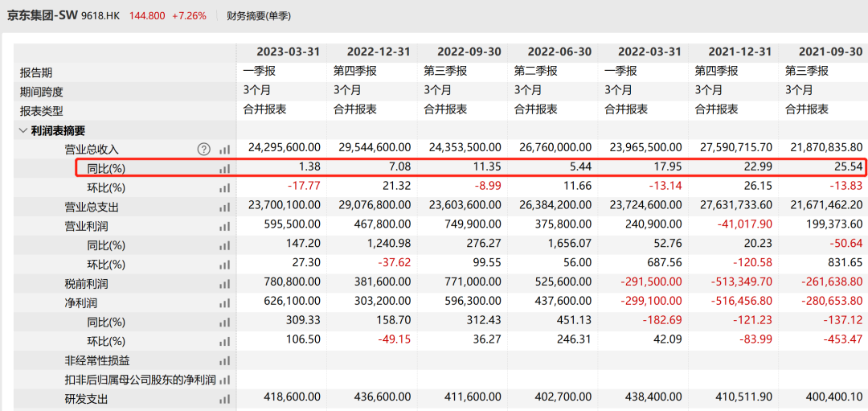
Task: Open chart icon in 同比(%) row starting 1.38
Action: [x=224, y=168]
